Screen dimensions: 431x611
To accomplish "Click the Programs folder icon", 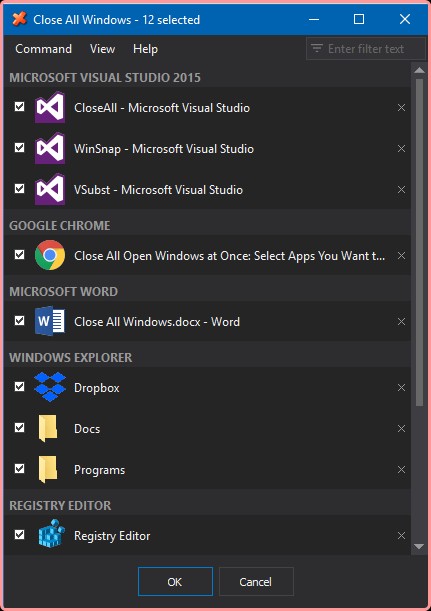I will tap(48, 469).
